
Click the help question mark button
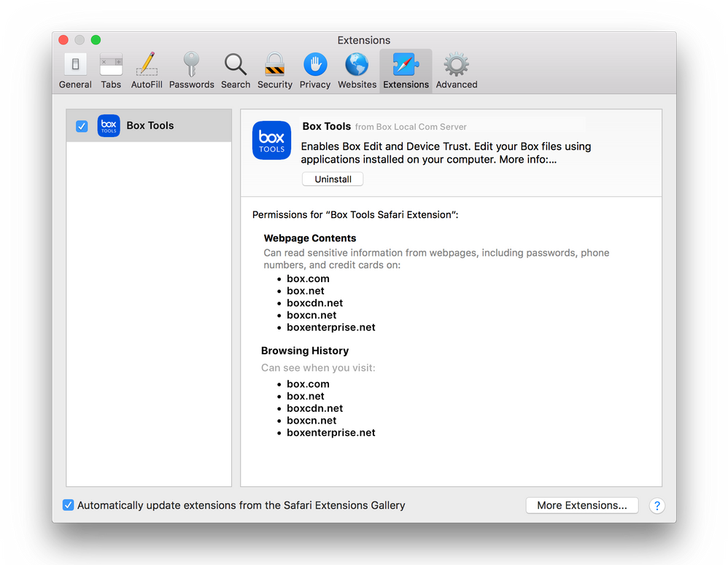coord(657,505)
